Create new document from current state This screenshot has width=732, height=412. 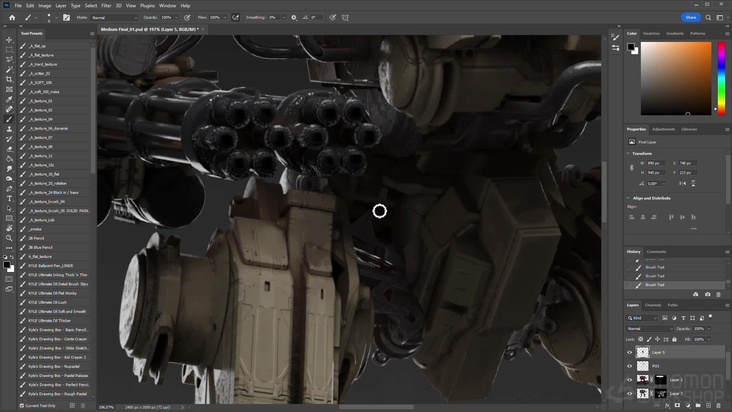pos(696,294)
